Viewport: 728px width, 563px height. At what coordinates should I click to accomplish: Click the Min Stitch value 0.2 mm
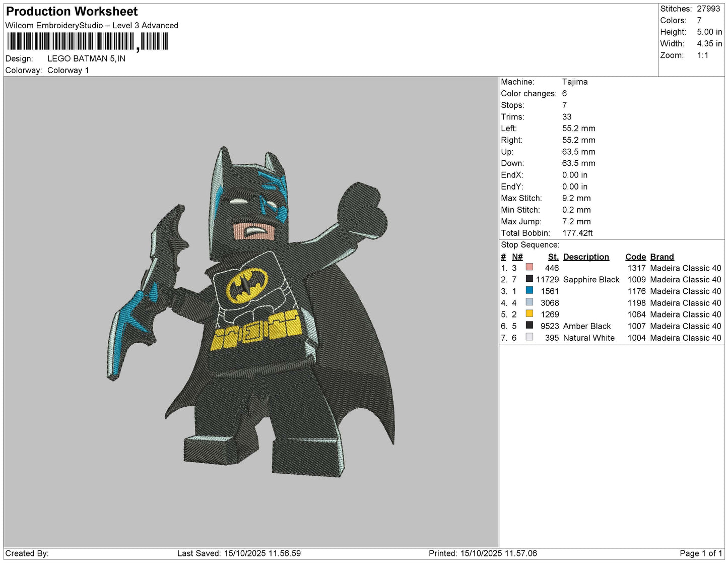[x=576, y=210]
